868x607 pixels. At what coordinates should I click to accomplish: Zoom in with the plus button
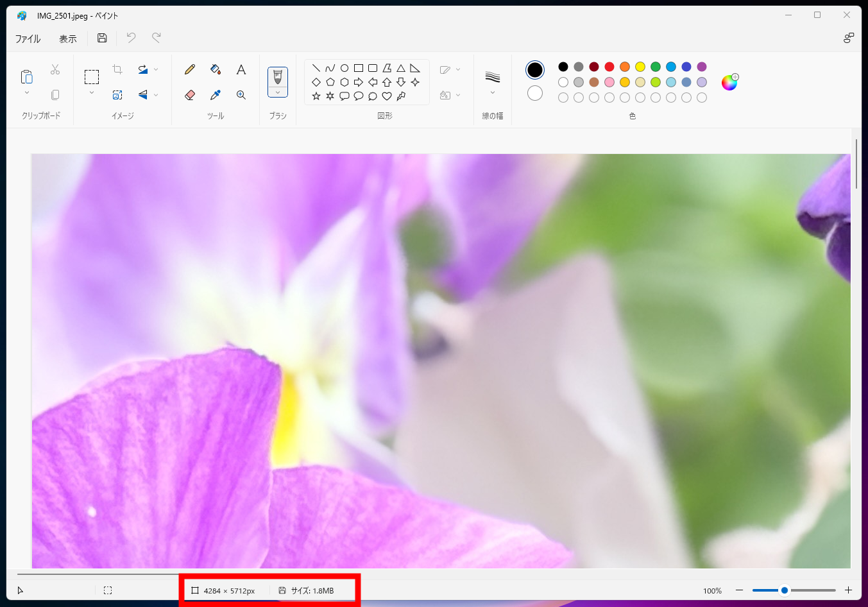(x=848, y=590)
